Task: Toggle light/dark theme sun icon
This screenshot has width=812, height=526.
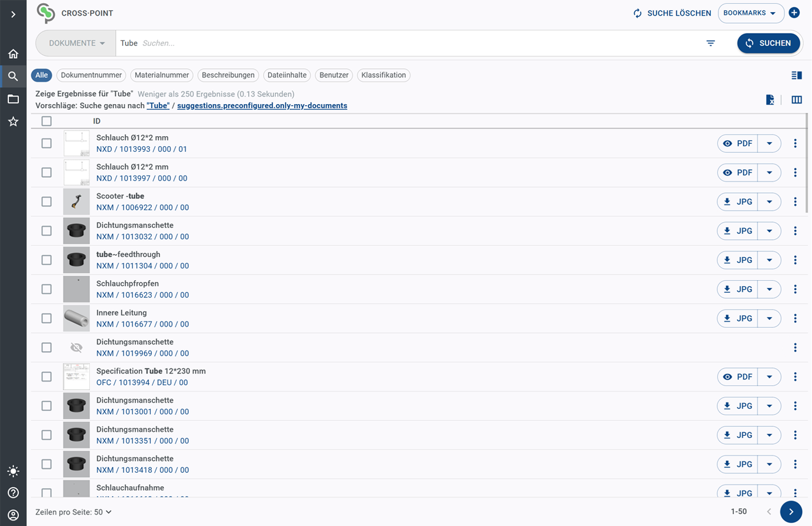Action: pos(13,471)
